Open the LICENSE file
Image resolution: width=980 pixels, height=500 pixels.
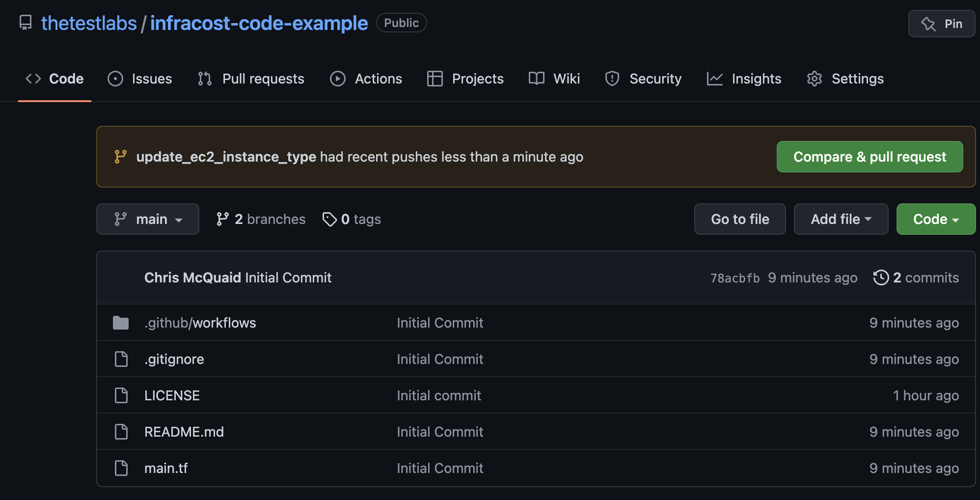pyautogui.click(x=172, y=395)
